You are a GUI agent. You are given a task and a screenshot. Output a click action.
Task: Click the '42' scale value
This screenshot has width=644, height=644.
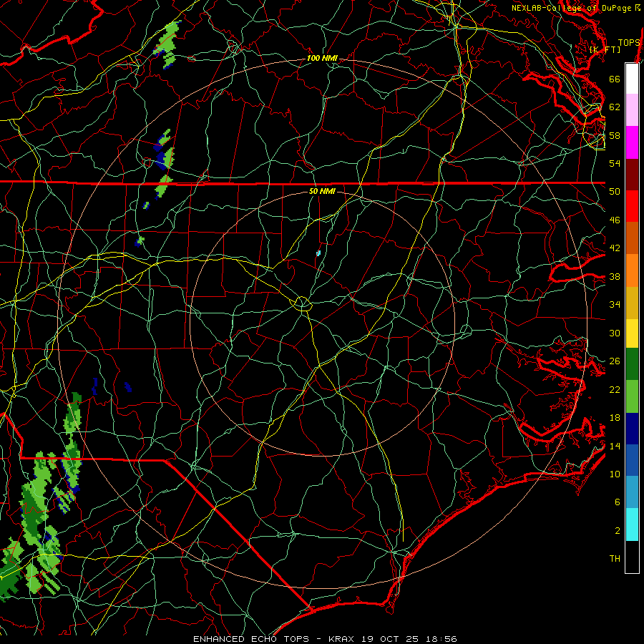coord(615,248)
